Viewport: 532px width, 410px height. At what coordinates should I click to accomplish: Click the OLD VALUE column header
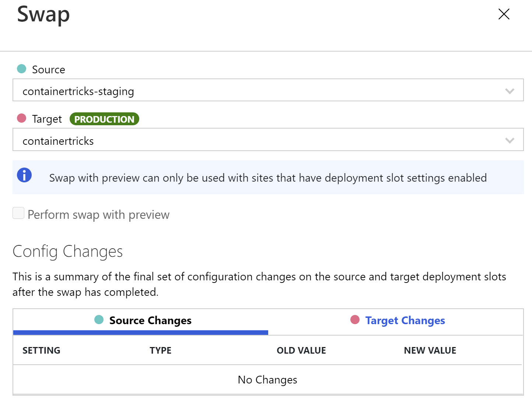click(301, 350)
